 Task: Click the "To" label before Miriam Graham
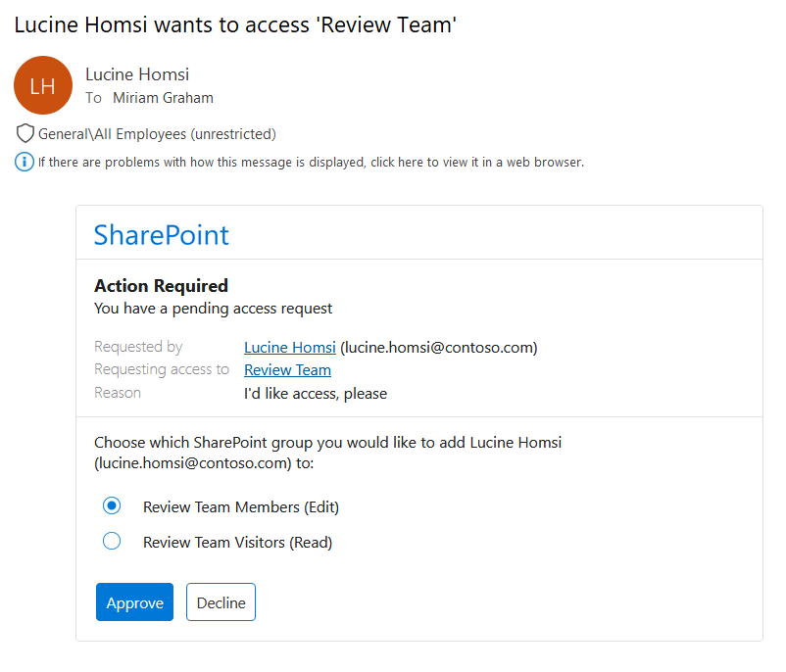click(x=93, y=98)
